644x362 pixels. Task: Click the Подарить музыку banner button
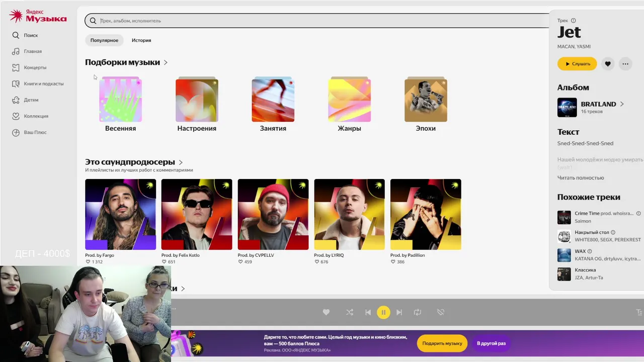click(x=442, y=343)
